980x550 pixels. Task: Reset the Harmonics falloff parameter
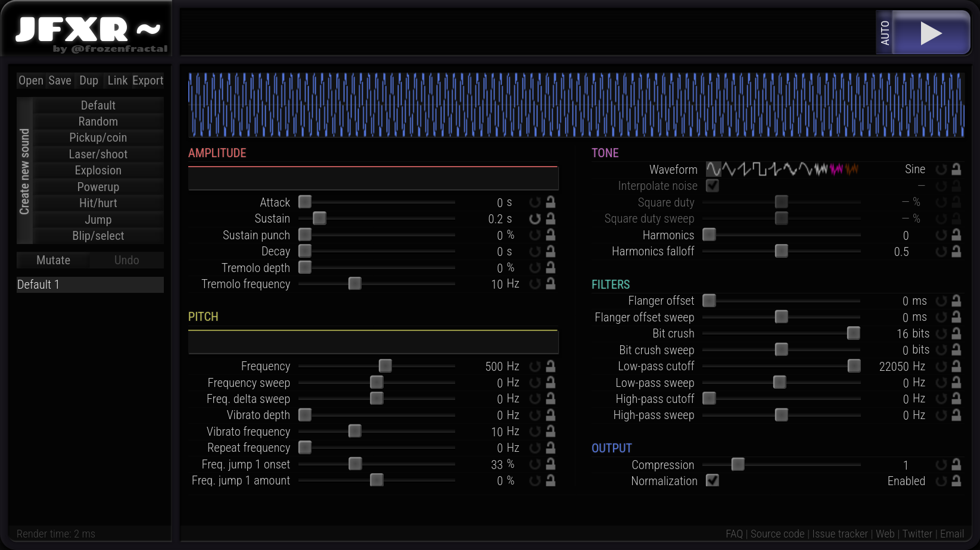pos(941,252)
